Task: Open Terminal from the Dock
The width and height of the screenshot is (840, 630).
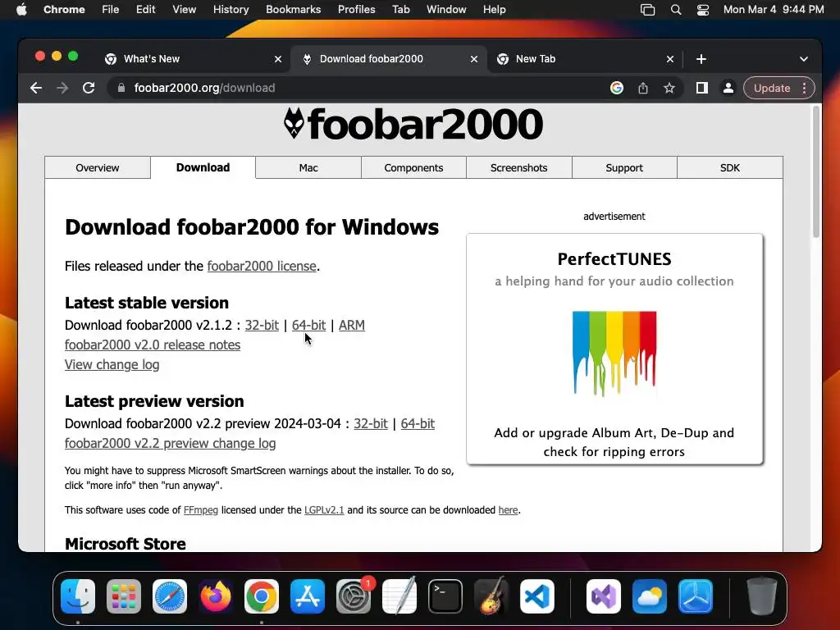Action: [445, 596]
